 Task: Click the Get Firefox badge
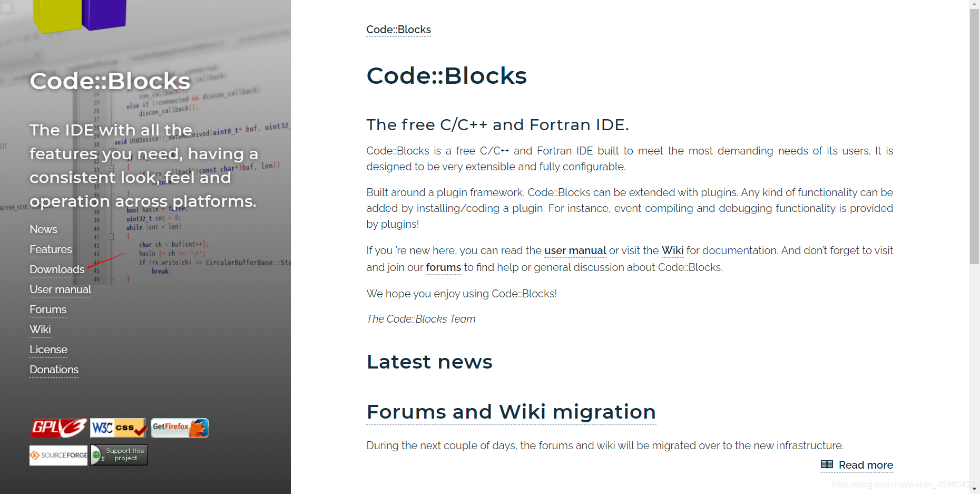click(x=180, y=428)
